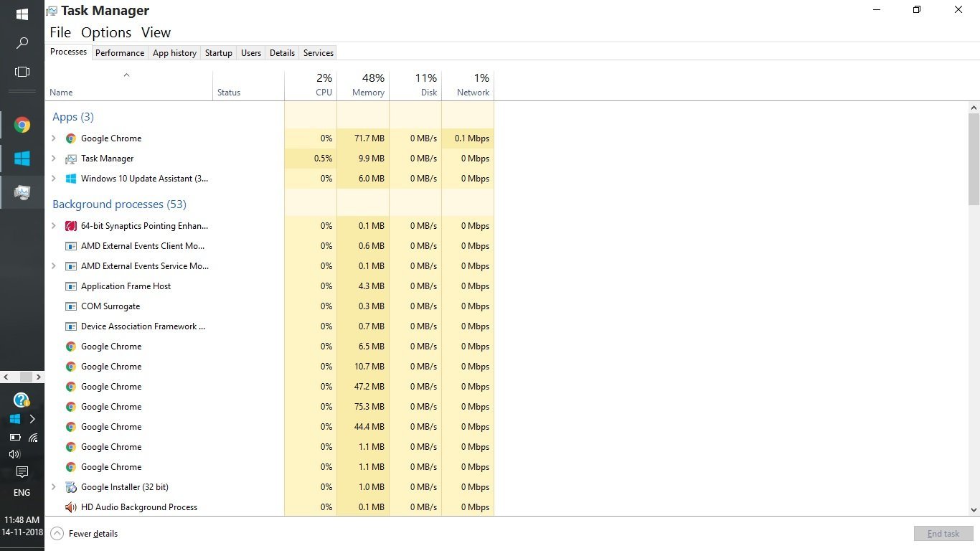
Task: Switch to the Performance tab
Action: (x=120, y=53)
